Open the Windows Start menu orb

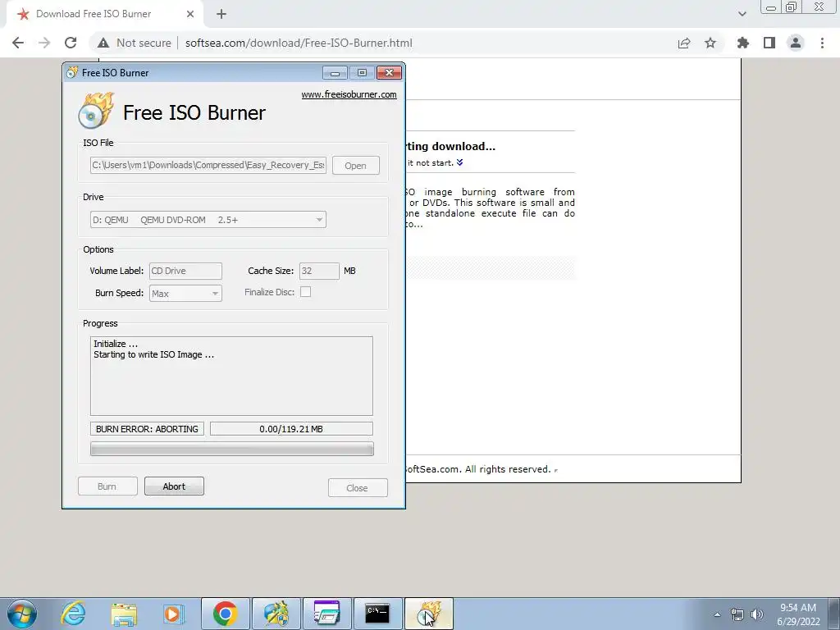pos(22,614)
